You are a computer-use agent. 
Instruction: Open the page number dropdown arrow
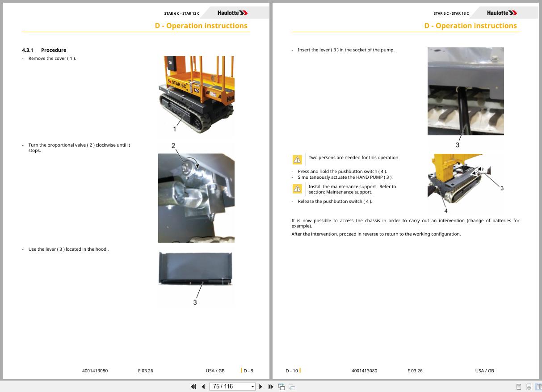coord(252,387)
